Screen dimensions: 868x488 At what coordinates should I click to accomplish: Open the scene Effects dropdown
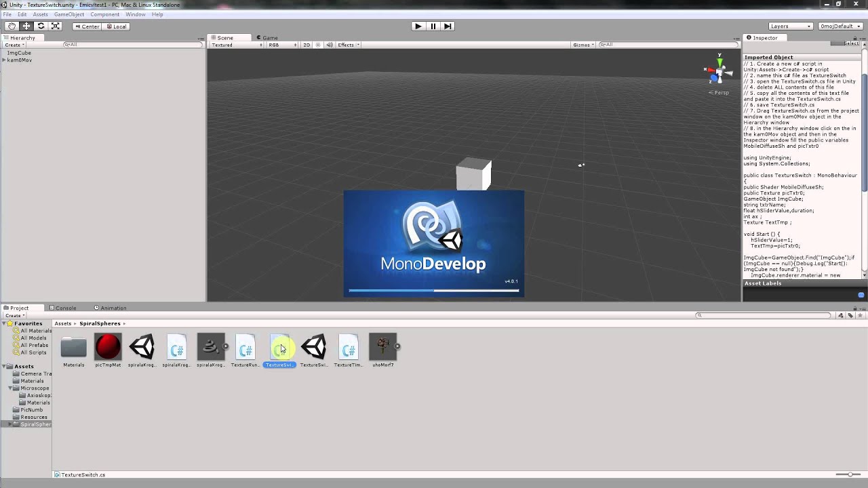click(x=349, y=45)
